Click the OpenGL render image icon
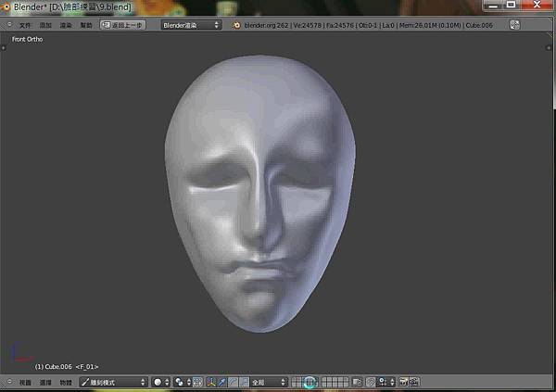Screen dimensions: 556x392 tap(405, 382)
